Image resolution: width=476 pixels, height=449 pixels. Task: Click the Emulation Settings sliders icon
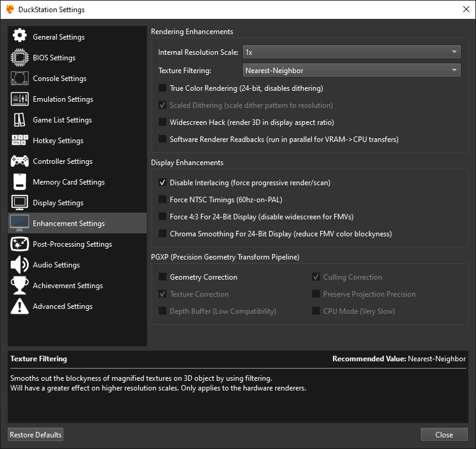(x=19, y=99)
